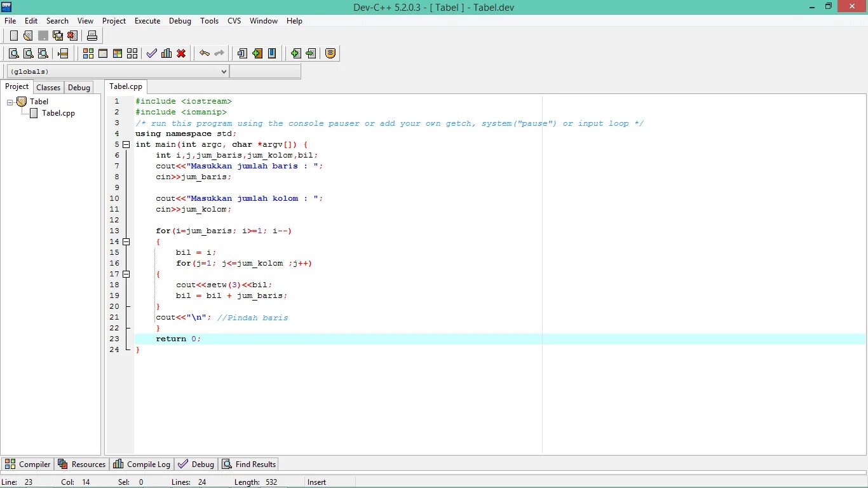Click the Print toolbar icon

[92, 36]
